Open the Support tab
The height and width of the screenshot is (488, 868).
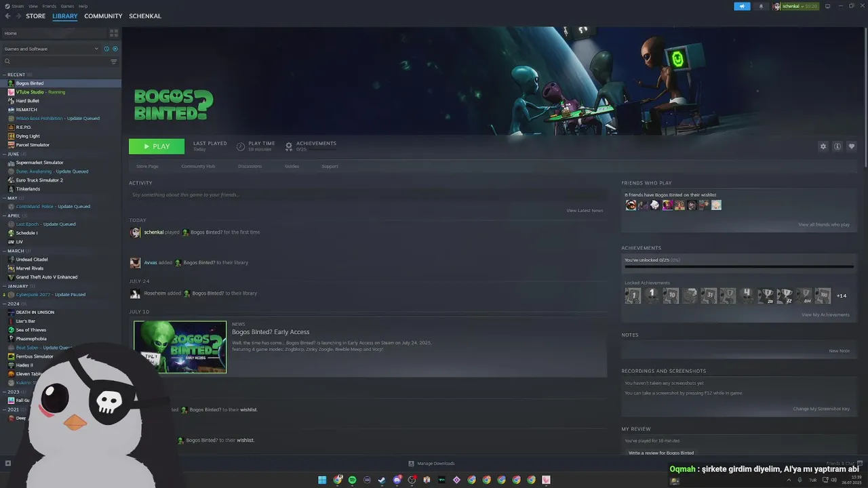tap(330, 166)
